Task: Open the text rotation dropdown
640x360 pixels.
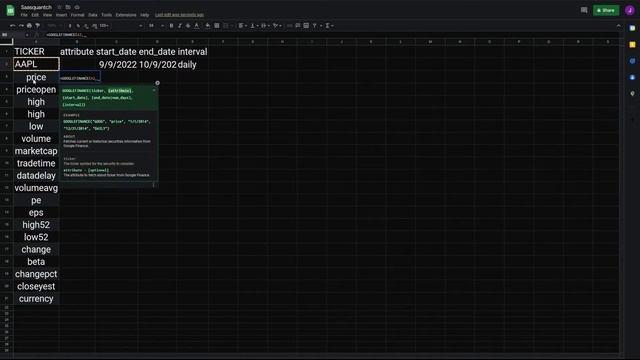Action: point(277,25)
